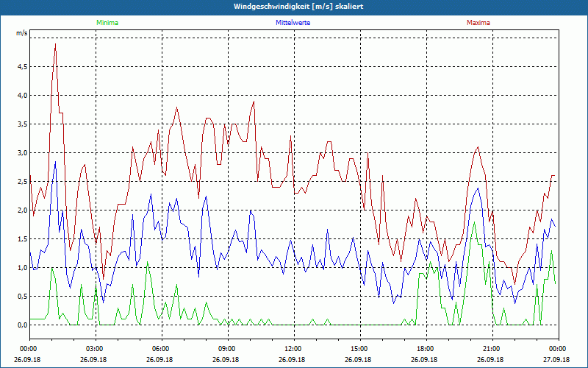Click the 09:00 time axis label

(226, 349)
